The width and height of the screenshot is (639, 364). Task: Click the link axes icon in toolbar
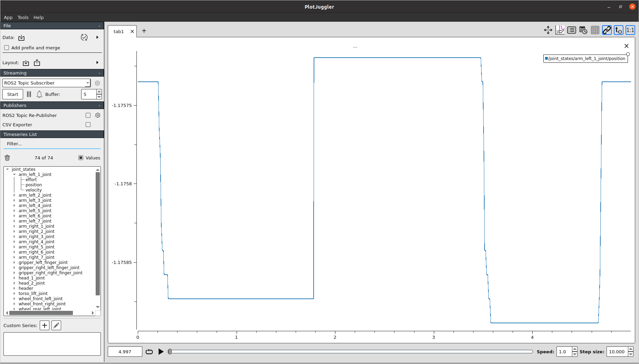pos(607,30)
